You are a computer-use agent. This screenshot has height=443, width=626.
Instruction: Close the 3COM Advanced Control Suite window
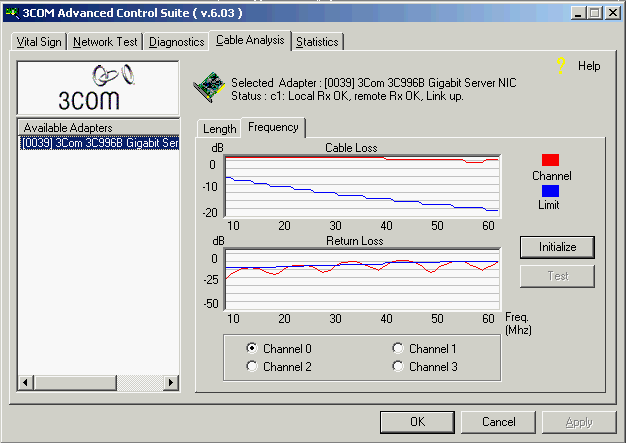pos(613,13)
